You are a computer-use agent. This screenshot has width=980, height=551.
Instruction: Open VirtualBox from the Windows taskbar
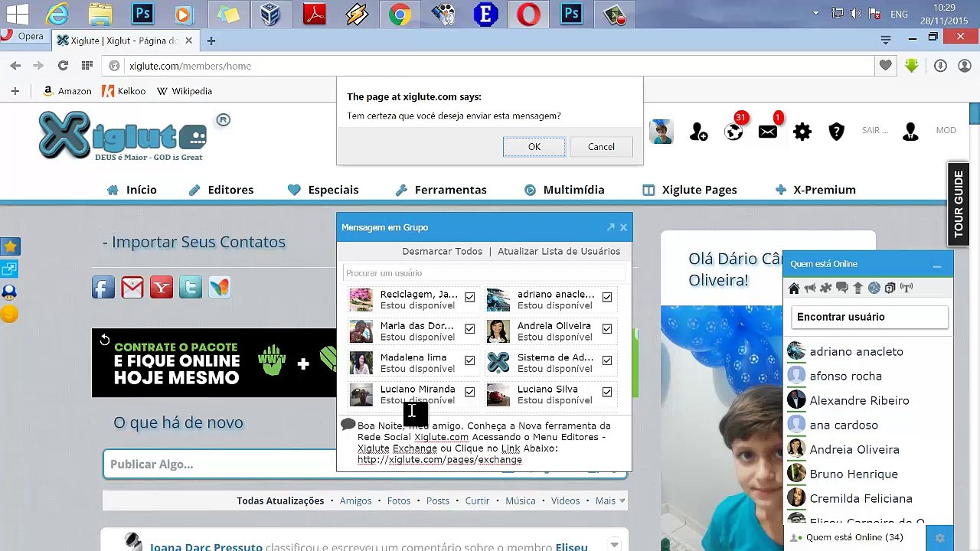(x=270, y=14)
